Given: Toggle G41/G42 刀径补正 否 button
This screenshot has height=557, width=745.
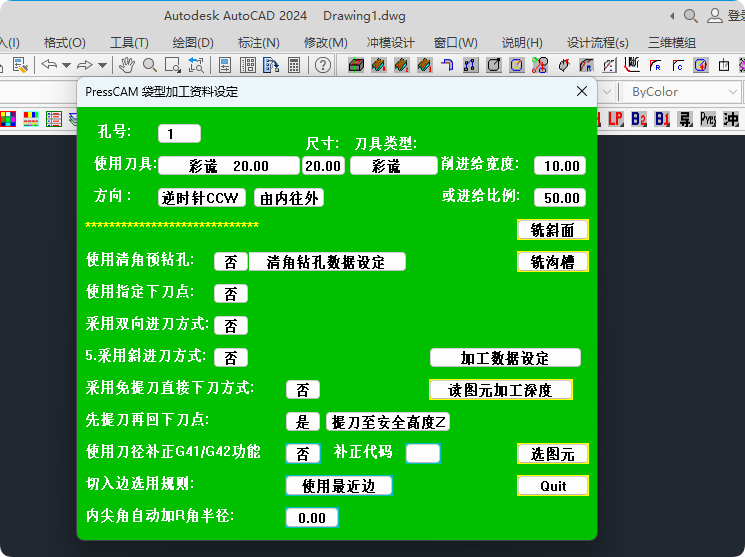Looking at the screenshot, I should [303, 453].
